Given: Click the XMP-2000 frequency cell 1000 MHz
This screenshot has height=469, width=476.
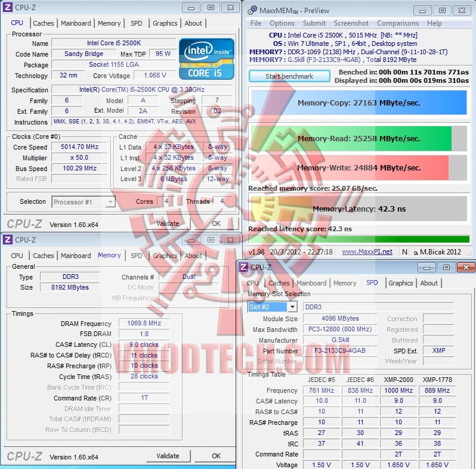Looking at the screenshot, I should tap(398, 390).
